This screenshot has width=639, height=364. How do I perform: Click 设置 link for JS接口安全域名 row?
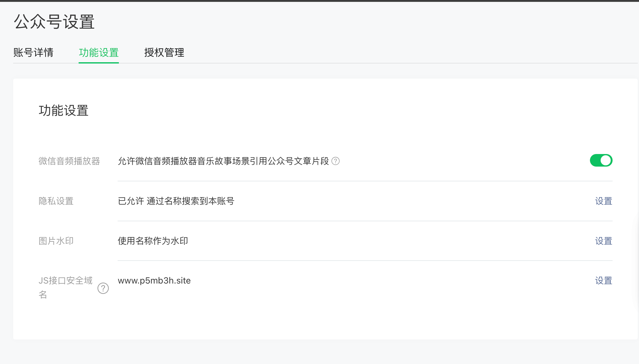point(603,281)
